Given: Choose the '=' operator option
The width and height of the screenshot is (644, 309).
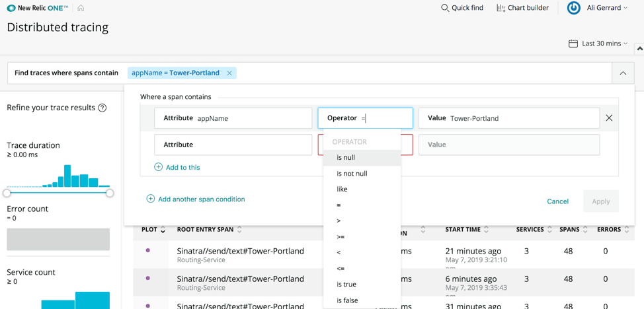Looking at the screenshot, I should tap(362, 205).
